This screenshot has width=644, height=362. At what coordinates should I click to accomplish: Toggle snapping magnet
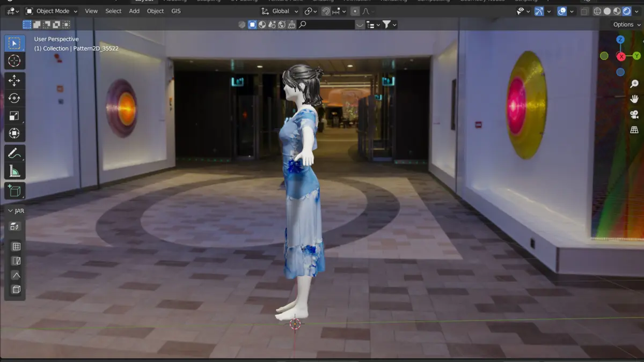(x=326, y=11)
